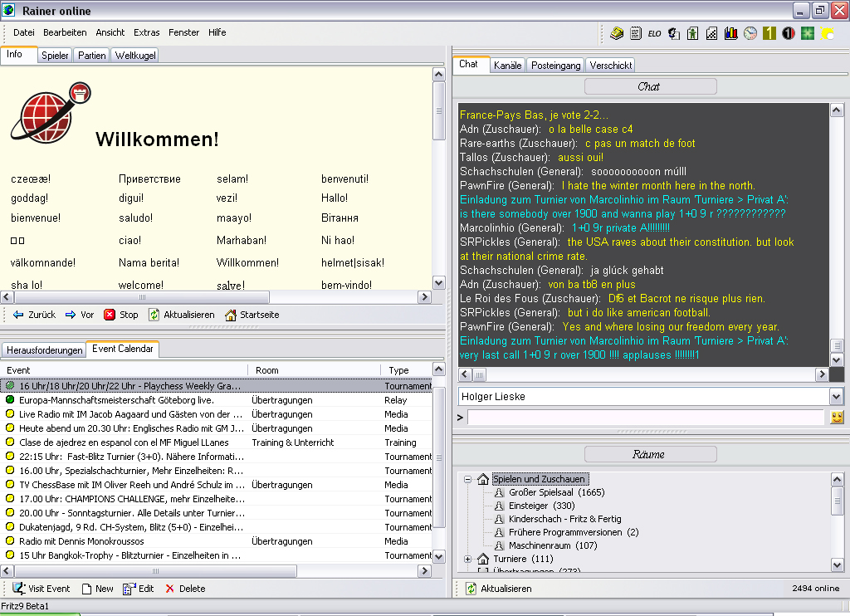Image resolution: width=850 pixels, height=616 pixels.
Task: Click the red Stop icon
Action: (110, 315)
